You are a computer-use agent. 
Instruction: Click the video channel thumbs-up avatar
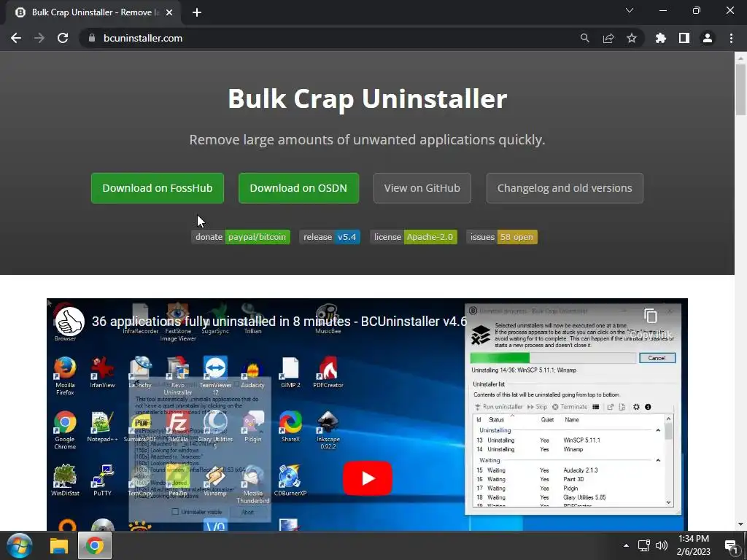[69, 322]
